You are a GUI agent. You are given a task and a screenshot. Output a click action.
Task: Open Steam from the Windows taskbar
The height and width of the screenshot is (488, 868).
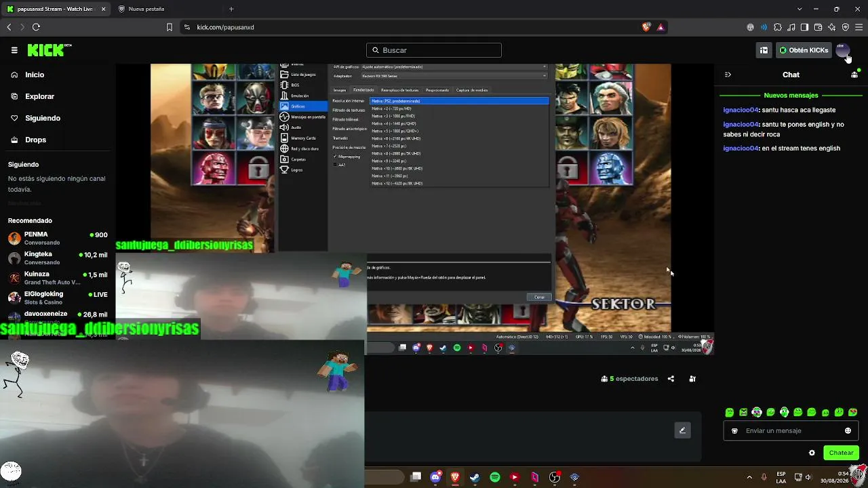coord(475,477)
